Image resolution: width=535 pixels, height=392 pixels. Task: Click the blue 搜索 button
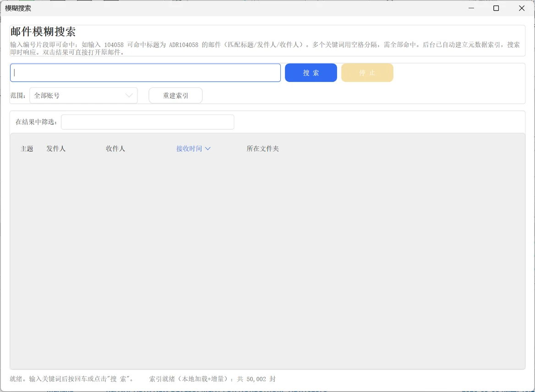point(311,73)
